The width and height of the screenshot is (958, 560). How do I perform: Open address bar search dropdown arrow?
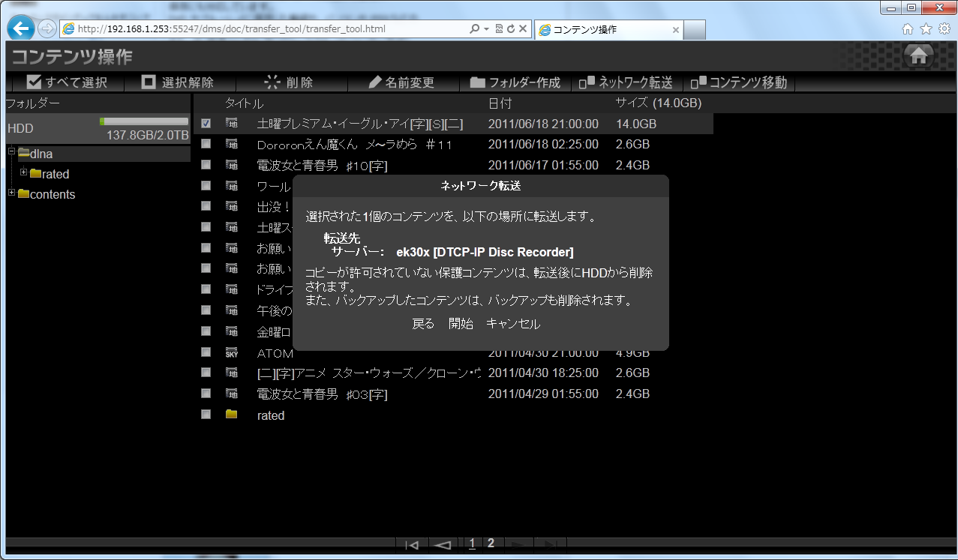click(x=487, y=29)
